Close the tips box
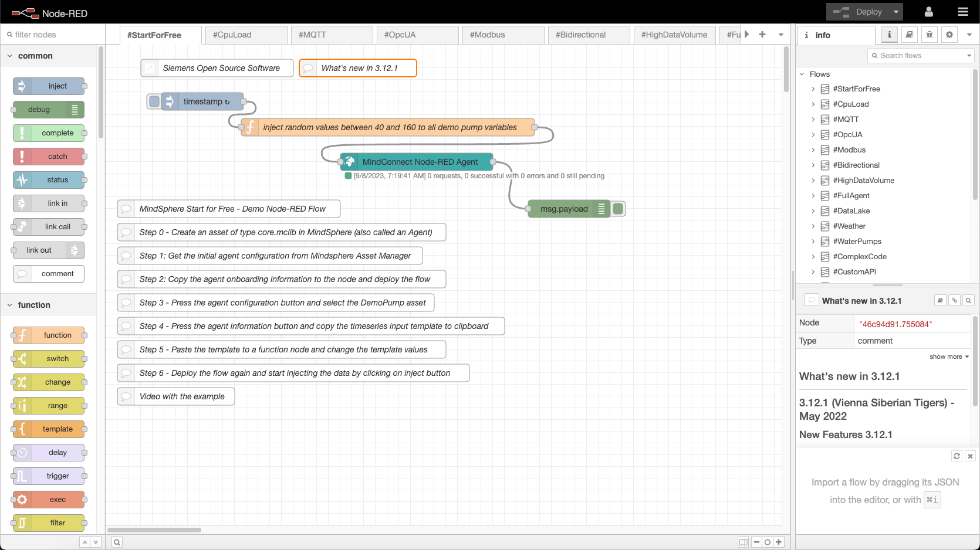980x550 pixels. [970, 456]
